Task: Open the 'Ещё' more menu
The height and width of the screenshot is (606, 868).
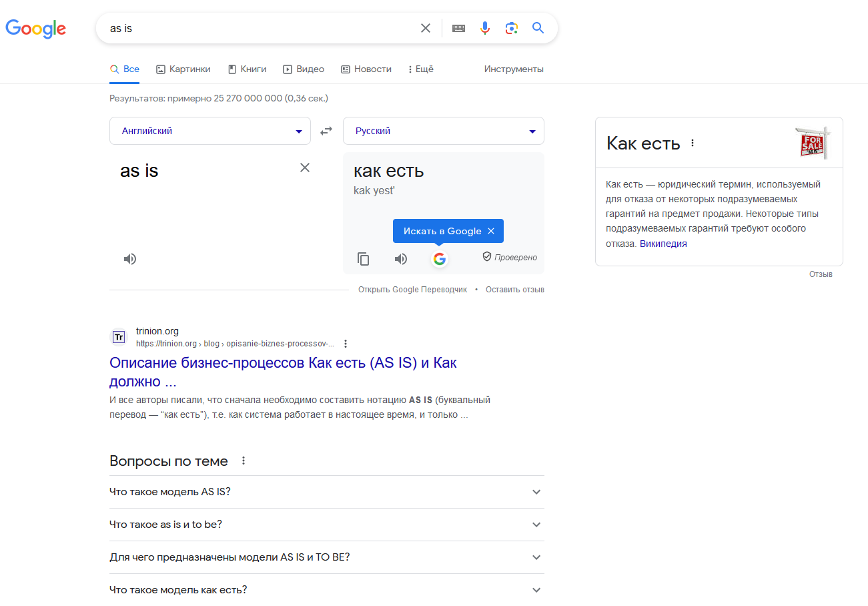Action: click(x=421, y=69)
